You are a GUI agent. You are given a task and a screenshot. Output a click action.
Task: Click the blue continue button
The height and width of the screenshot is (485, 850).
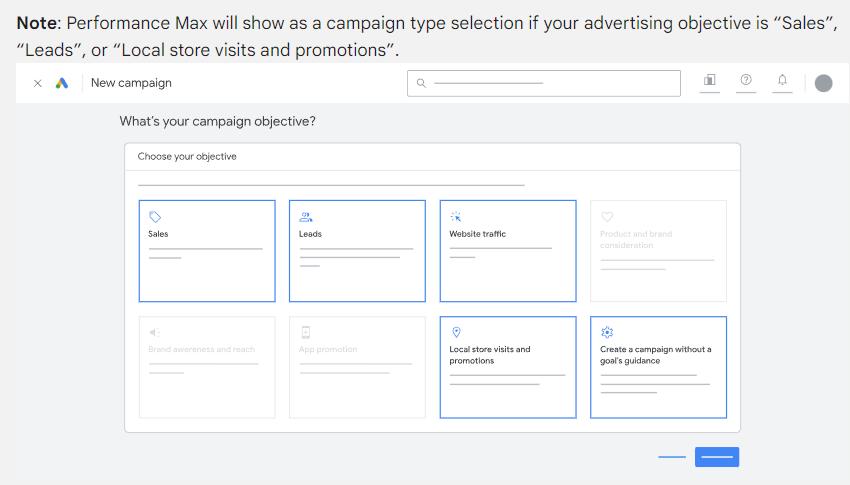pos(717,457)
